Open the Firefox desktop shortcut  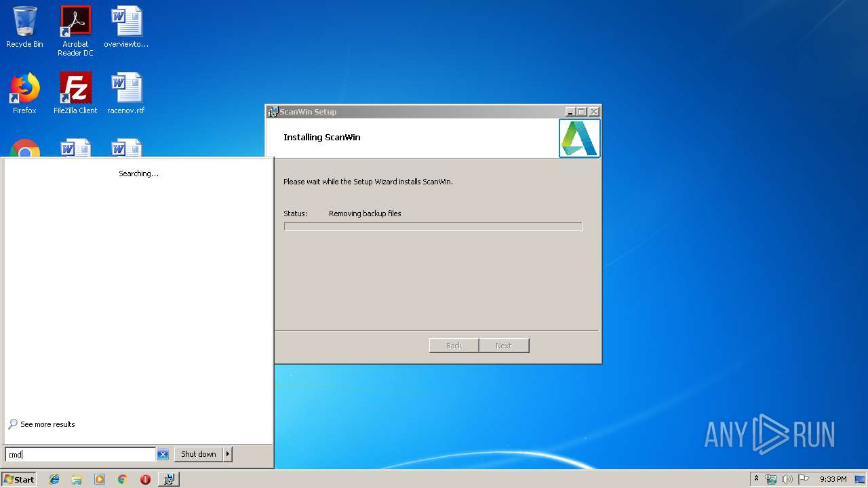pyautogui.click(x=24, y=94)
